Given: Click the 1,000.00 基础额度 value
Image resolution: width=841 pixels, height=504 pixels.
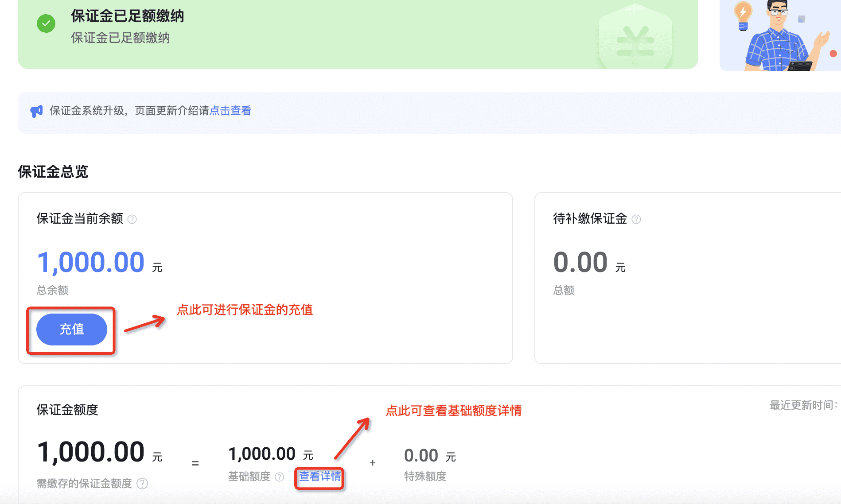Looking at the screenshot, I should [262, 453].
